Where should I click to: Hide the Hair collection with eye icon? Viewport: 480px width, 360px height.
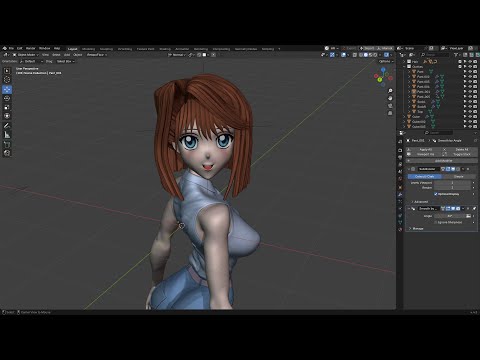(470, 62)
